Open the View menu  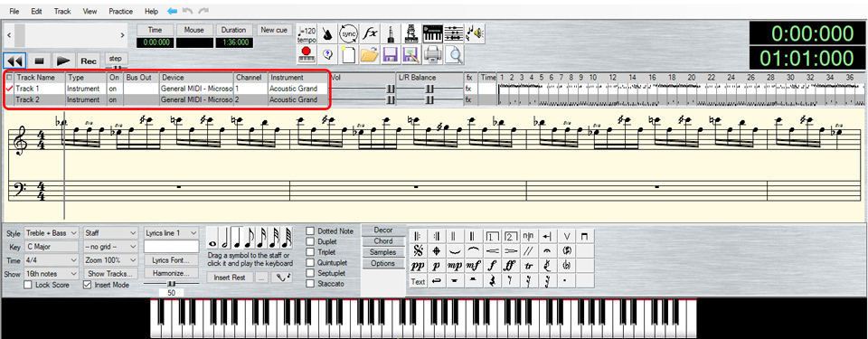click(90, 11)
